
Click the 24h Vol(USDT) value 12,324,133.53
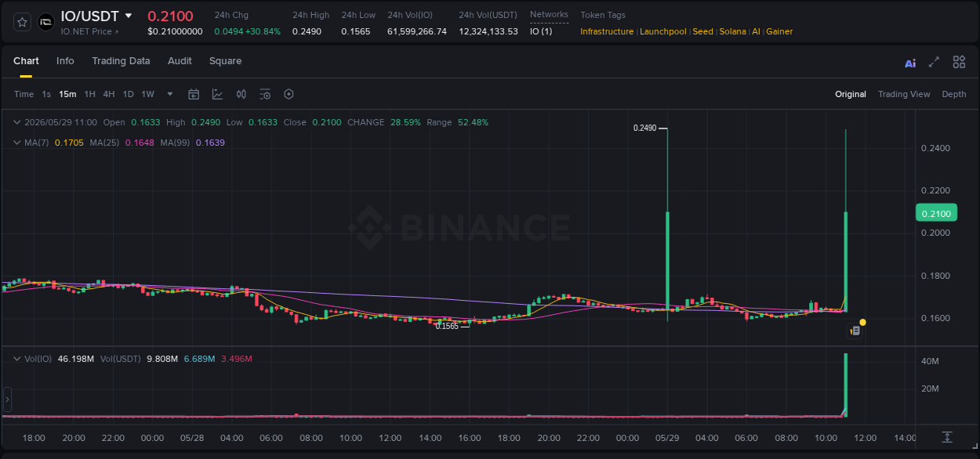tap(488, 31)
